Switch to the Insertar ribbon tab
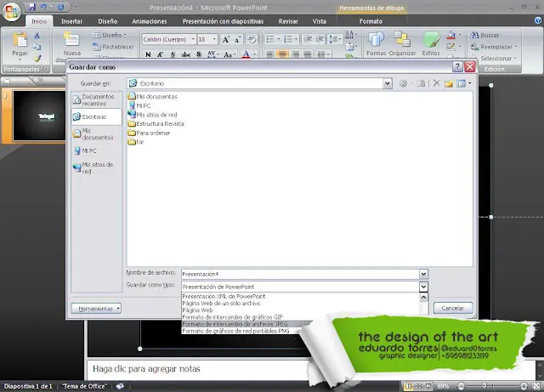Viewport: 544px width, 392px height. pyautogui.click(x=72, y=20)
